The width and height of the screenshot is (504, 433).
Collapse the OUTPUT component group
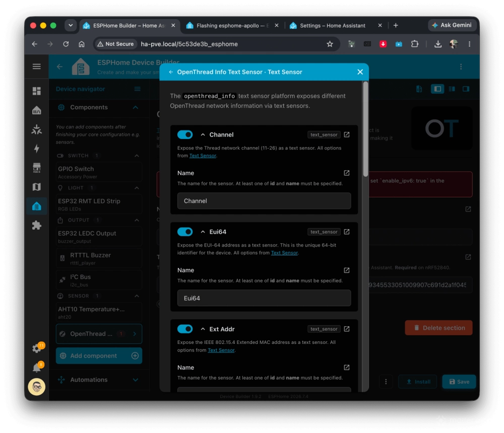pyautogui.click(x=137, y=220)
